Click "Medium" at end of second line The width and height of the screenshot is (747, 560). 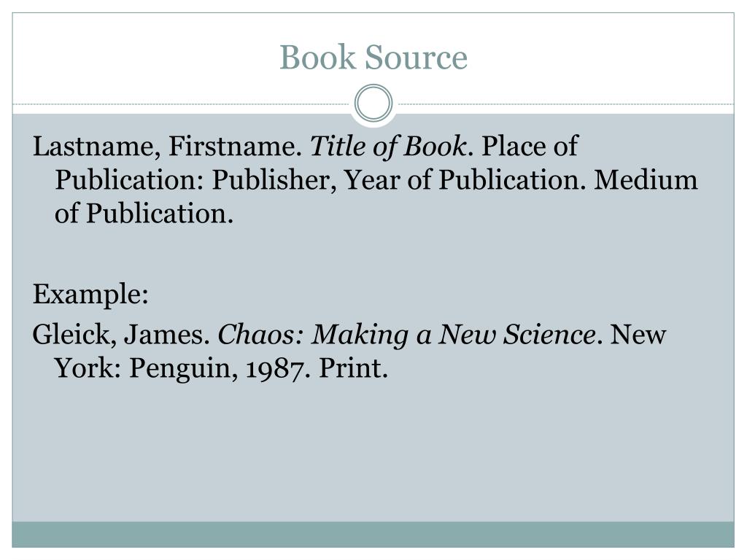(x=646, y=180)
